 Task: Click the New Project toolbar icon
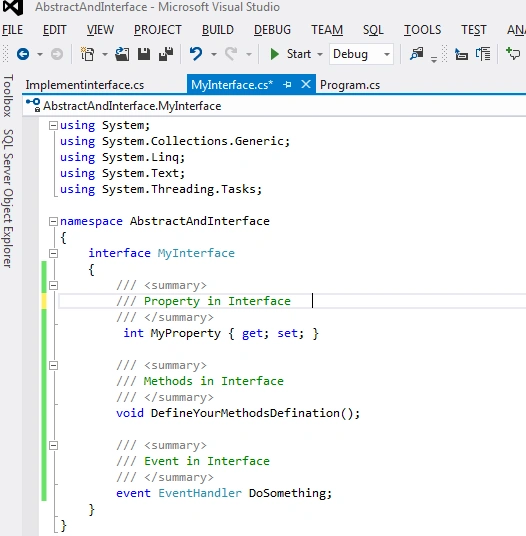pyautogui.click(x=87, y=54)
